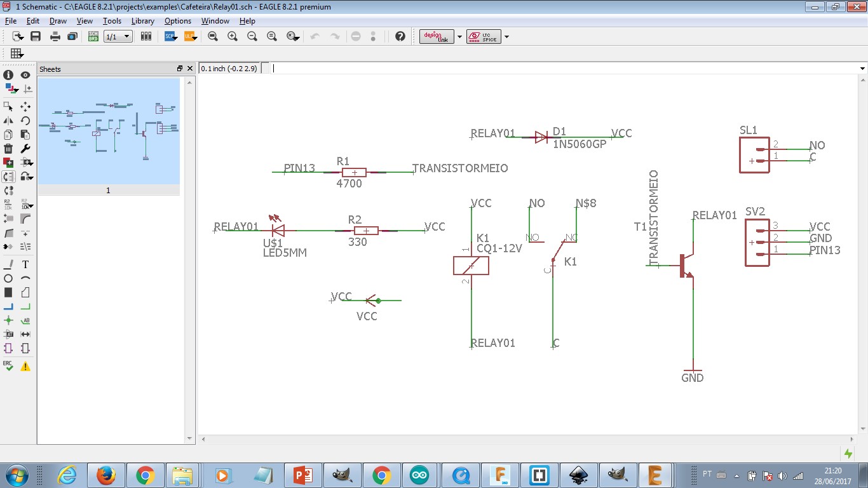This screenshot has width=868, height=488.
Task: Choose the Group selection tool
Action: (8, 106)
